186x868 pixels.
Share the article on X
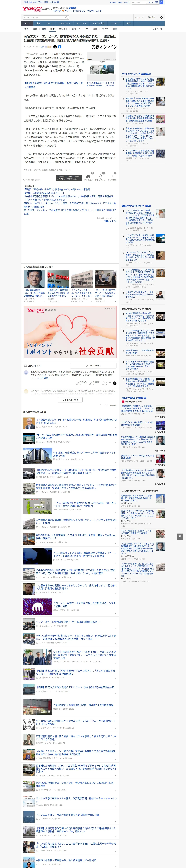(55, 47)
